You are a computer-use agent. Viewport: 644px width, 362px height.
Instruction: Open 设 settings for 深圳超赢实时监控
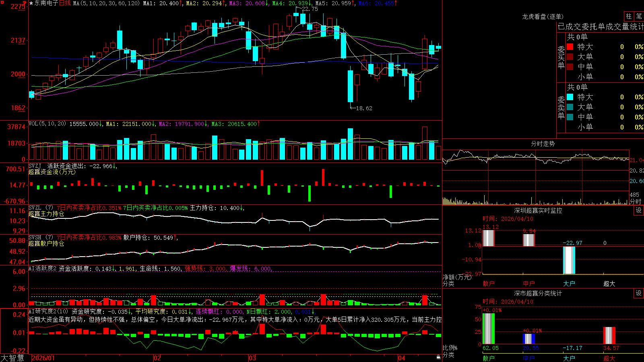tap(639, 210)
